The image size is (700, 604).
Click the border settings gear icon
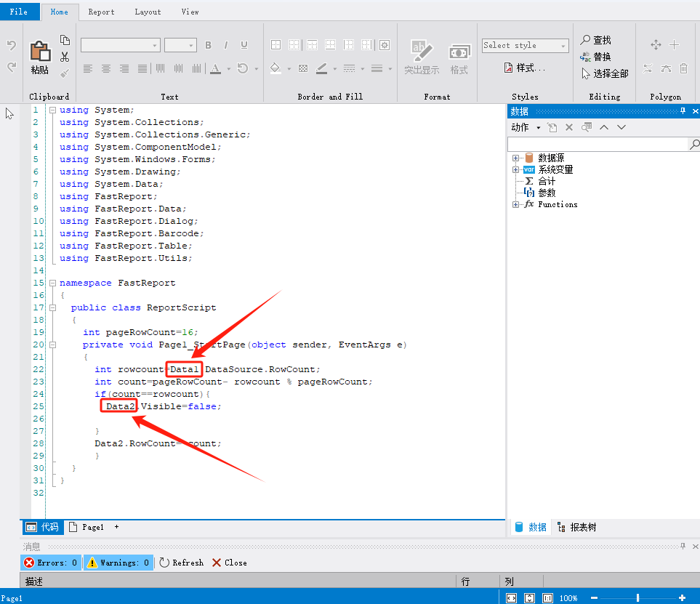(385, 44)
